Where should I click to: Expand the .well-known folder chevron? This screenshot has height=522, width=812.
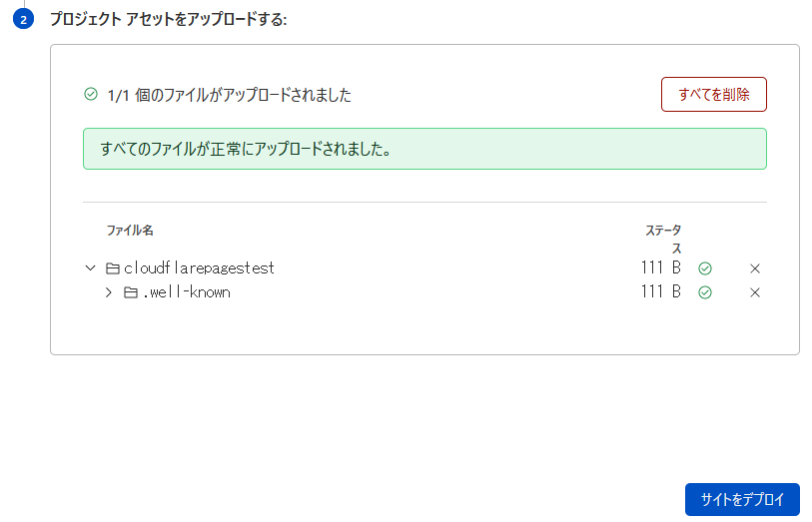coord(108,292)
